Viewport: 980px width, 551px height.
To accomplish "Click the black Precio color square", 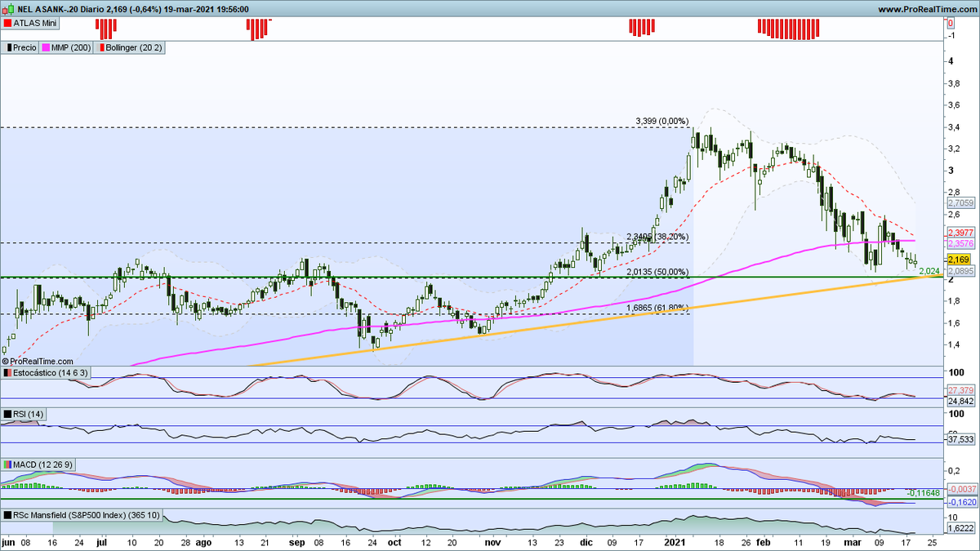I will pyautogui.click(x=9, y=48).
